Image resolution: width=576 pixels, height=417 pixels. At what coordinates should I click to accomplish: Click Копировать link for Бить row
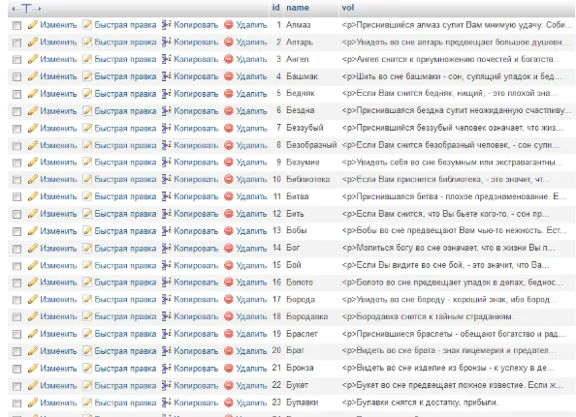[196, 214]
